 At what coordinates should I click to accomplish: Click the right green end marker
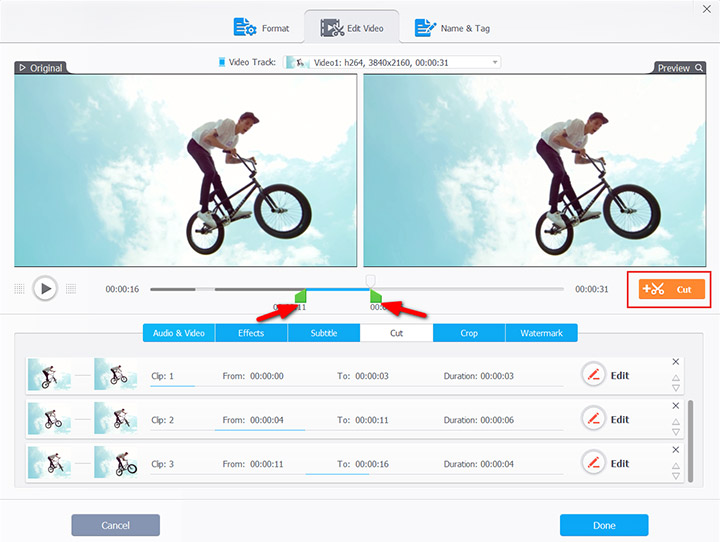click(376, 296)
